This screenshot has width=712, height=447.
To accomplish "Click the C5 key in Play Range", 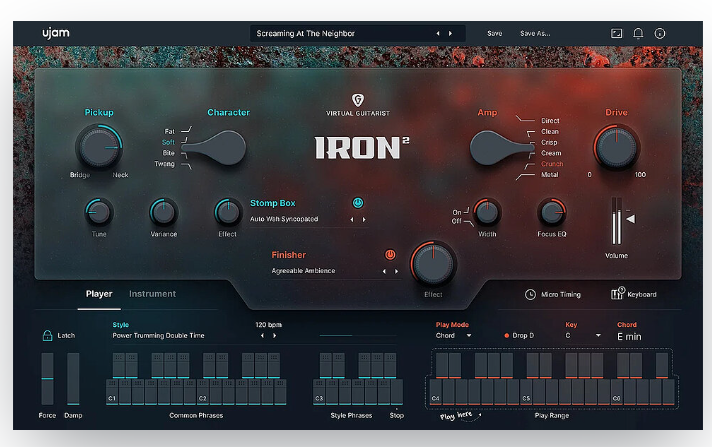I will click(526, 392).
